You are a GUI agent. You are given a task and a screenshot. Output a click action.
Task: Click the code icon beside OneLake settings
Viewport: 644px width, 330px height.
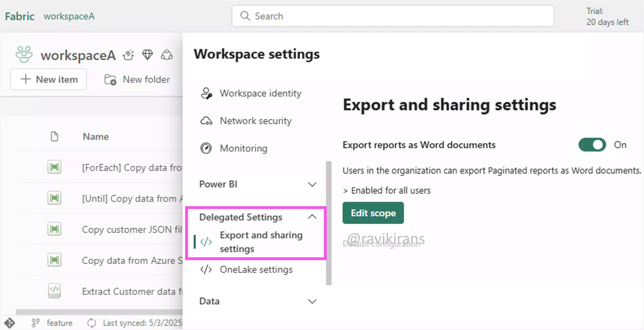(206, 269)
